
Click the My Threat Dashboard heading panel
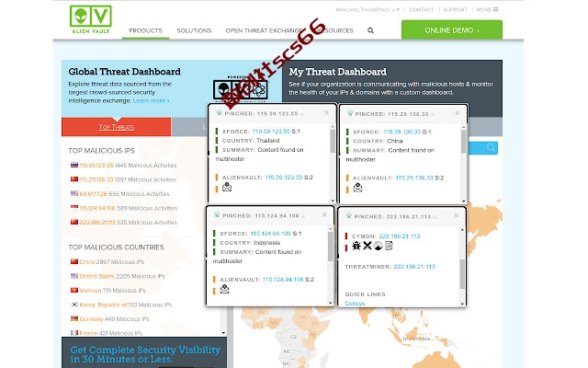[x=392, y=88]
